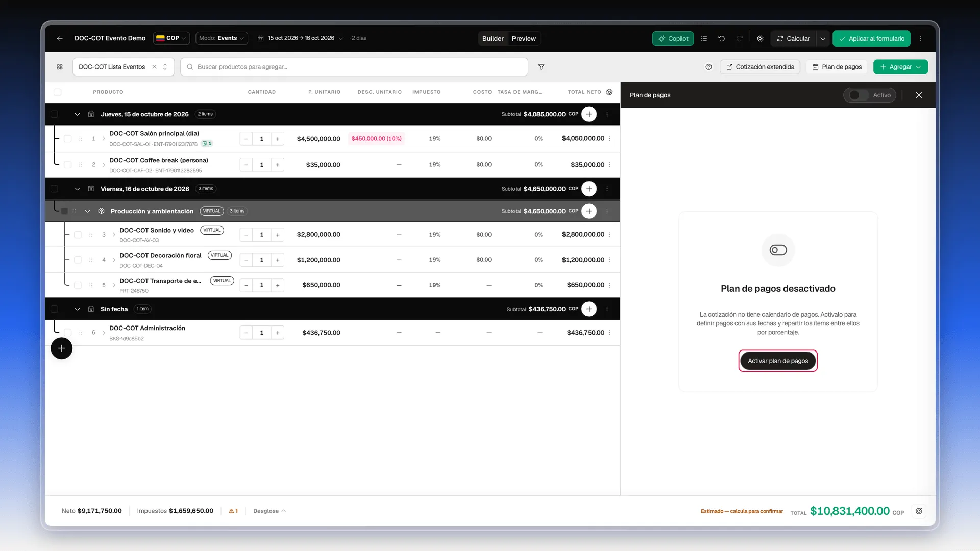Collapse the Jueves, 15 de octubre group
980x551 pixels.
[77, 114]
